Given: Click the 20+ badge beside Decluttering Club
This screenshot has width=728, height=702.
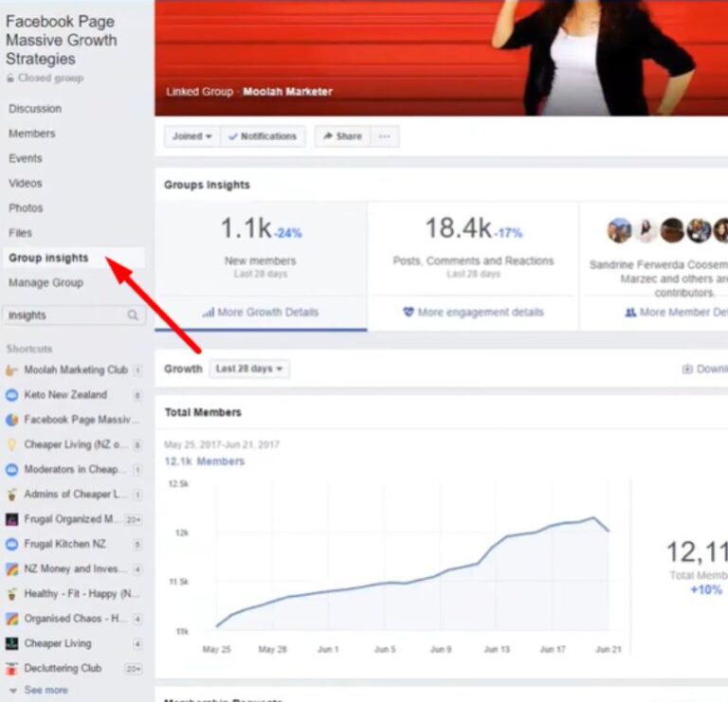Looking at the screenshot, I should 134,669.
